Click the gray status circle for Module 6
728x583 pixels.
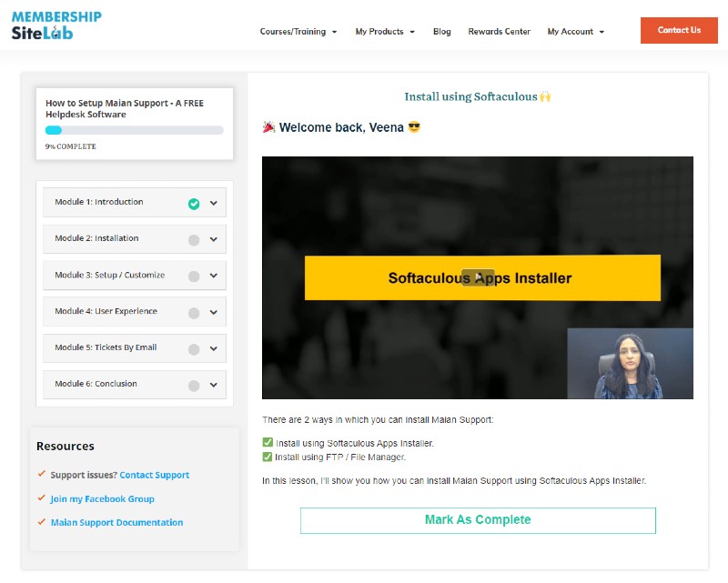tap(194, 386)
